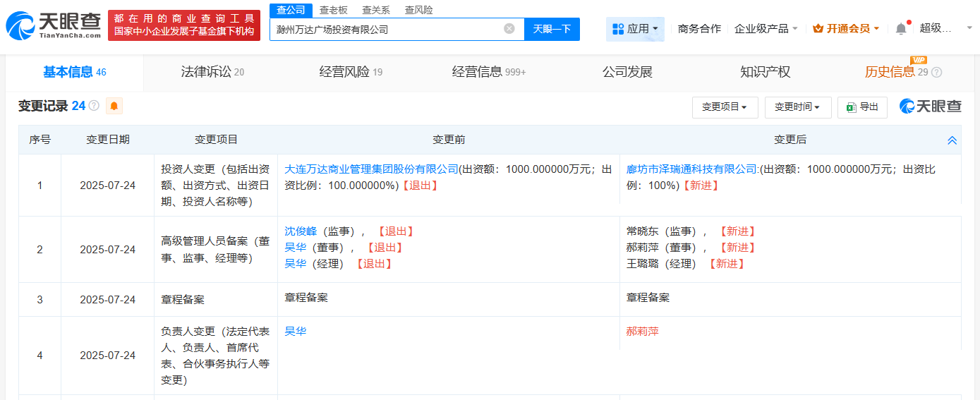Clear the search box with X icon

pos(509,29)
